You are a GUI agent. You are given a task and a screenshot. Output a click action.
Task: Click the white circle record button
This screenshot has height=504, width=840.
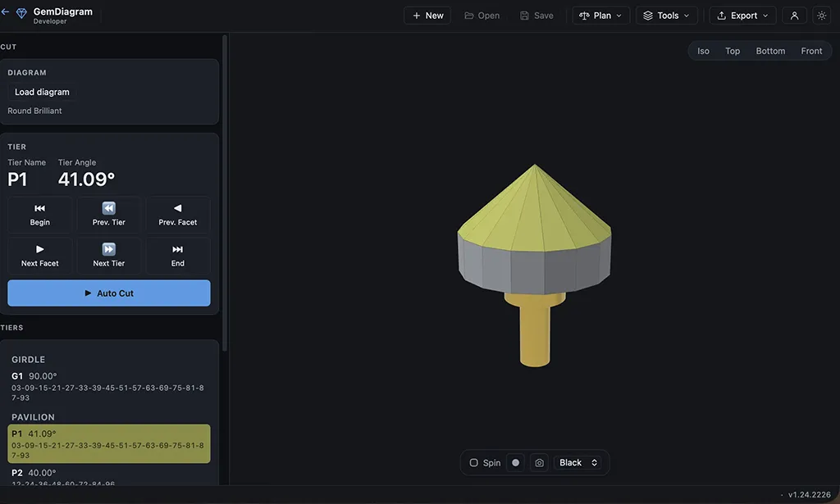pyautogui.click(x=515, y=463)
